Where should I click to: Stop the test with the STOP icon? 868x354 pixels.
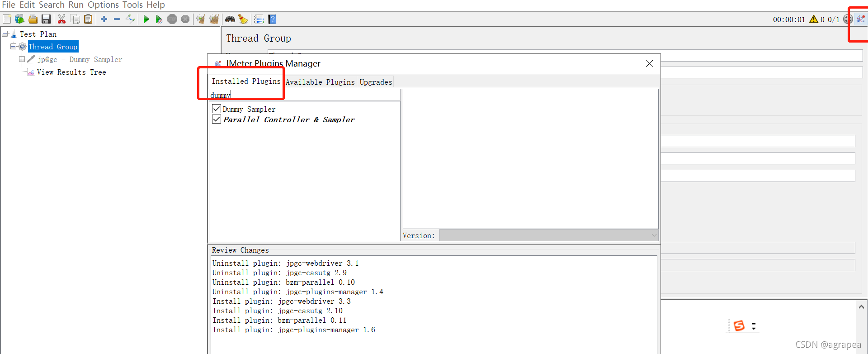coord(172,19)
